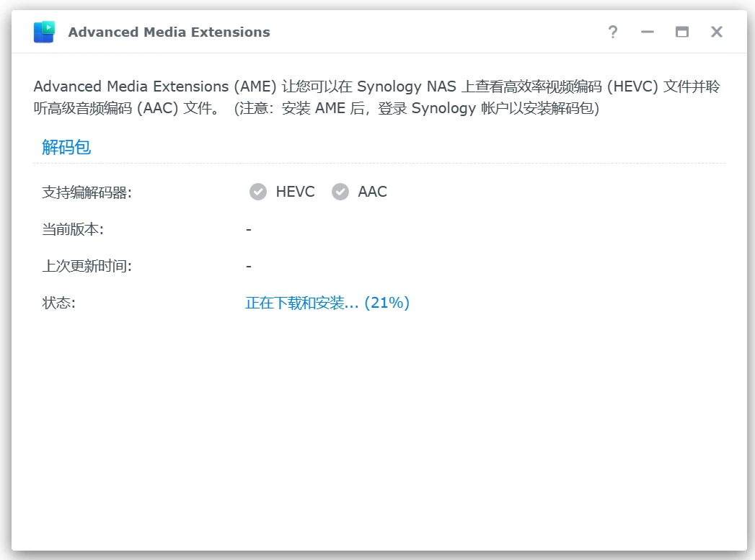Click the AME description paragraph
Screen dimensions: 755x560
coord(377,97)
